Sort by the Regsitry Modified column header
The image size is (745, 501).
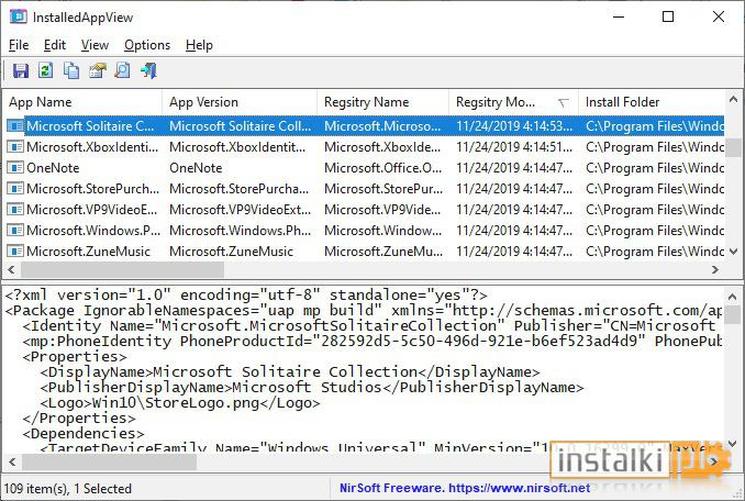click(514, 102)
